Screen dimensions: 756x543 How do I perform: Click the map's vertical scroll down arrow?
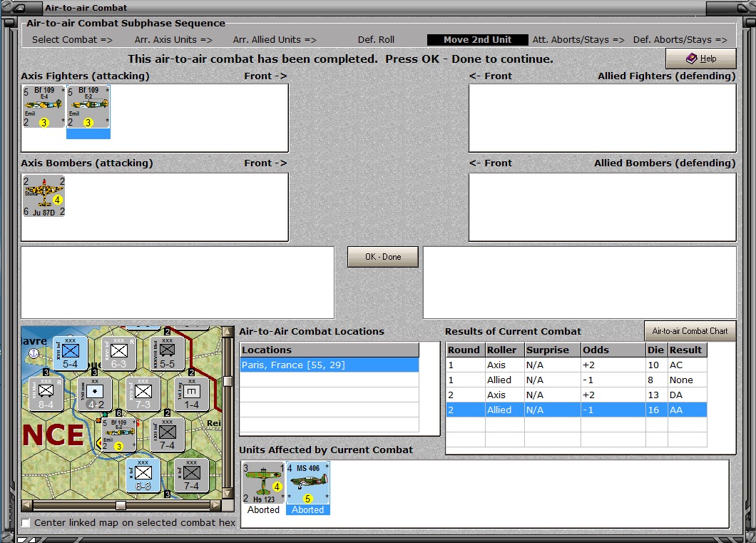[228, 494]
